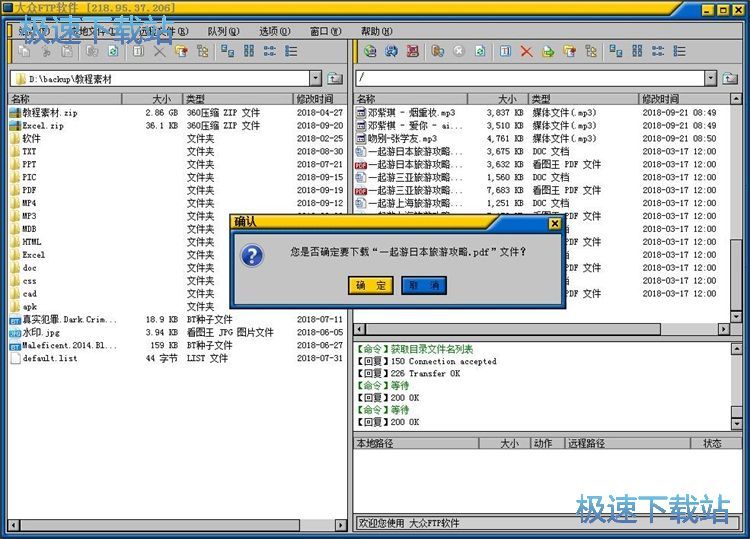Click the Connect to server globe icon

coord(370,51)
